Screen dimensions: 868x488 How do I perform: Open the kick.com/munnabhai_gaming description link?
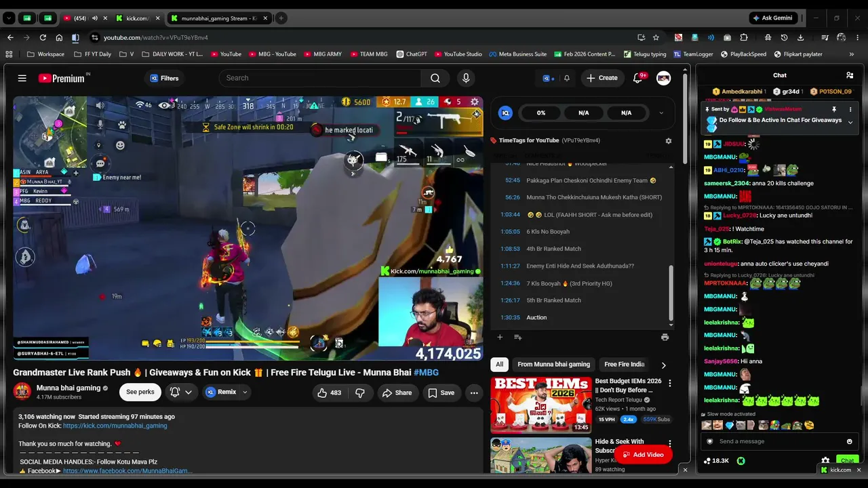[115, 426]
